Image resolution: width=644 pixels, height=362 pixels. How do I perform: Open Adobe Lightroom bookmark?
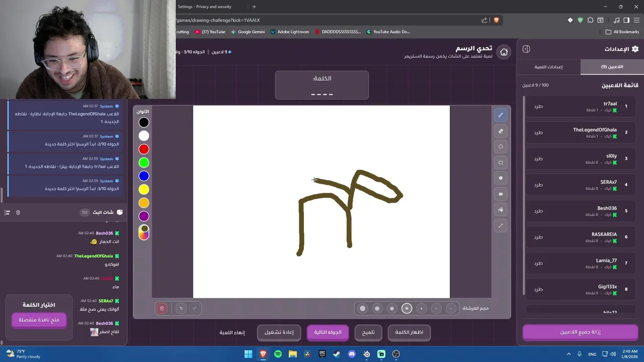tap(290, 32)
